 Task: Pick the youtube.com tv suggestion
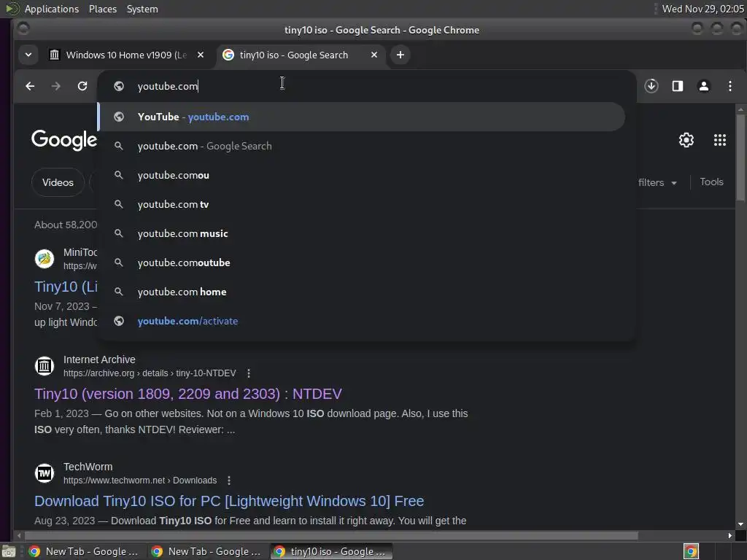click(362, 204)
